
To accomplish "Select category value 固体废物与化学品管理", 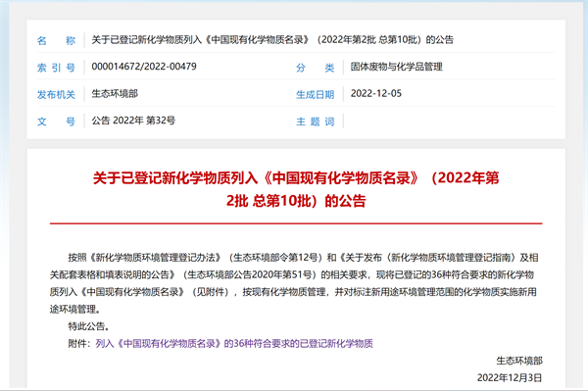I will tap(396, 67).
